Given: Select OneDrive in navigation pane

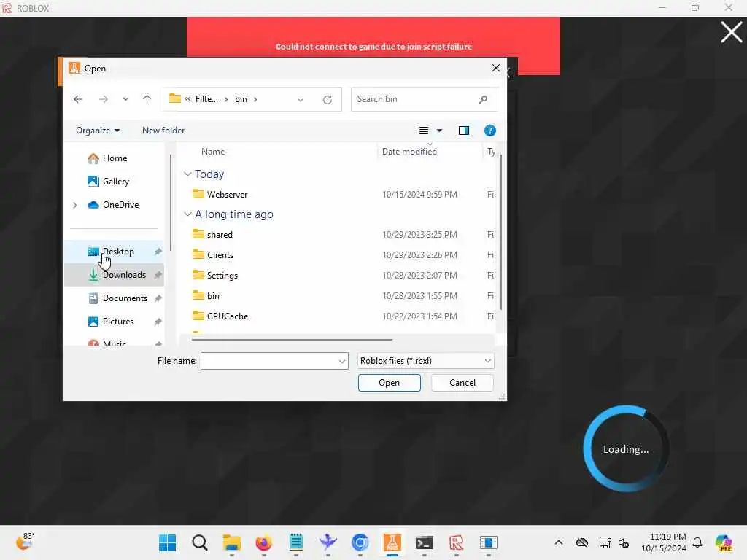Looking at the screenshot, I should [113, 205].
